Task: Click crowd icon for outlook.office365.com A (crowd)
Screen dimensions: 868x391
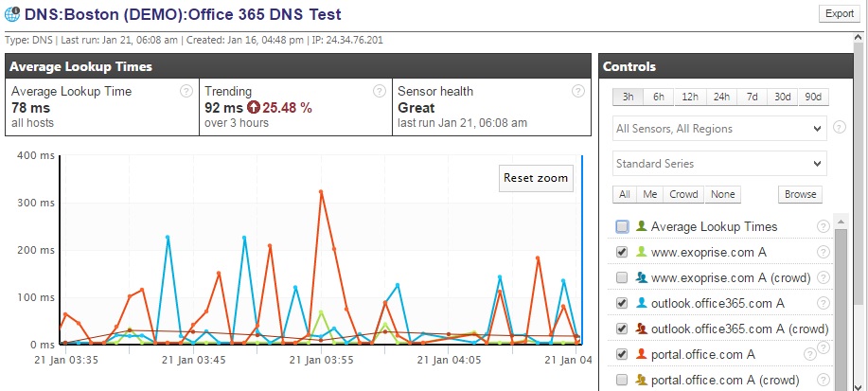Action: click(x=642, y=329)
